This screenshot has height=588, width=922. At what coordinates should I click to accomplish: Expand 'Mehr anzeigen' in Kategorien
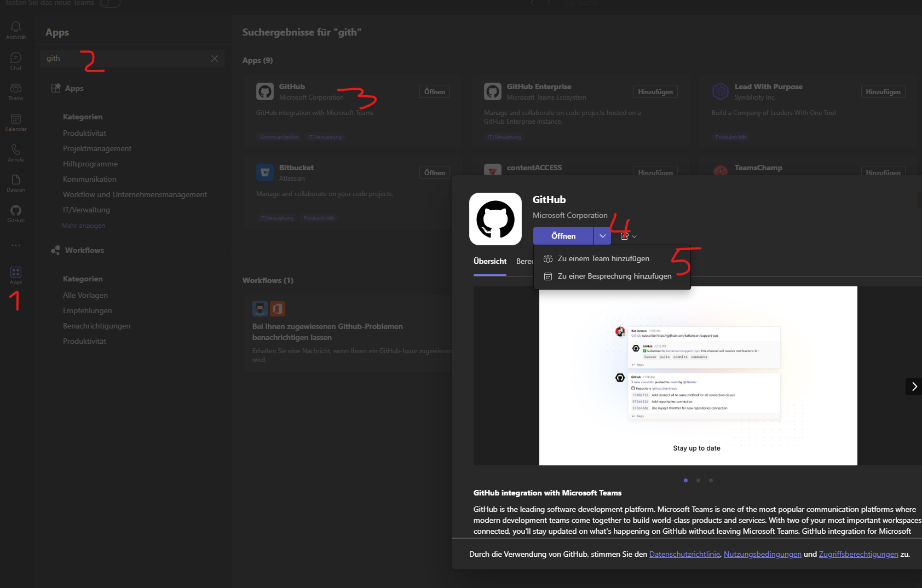tap(83, 226)
